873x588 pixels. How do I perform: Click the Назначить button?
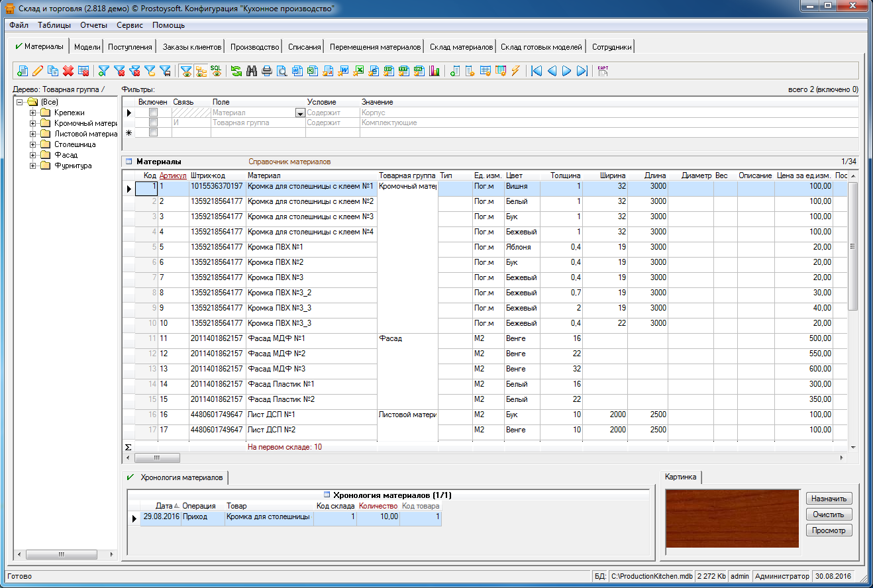tap(829, 499)
